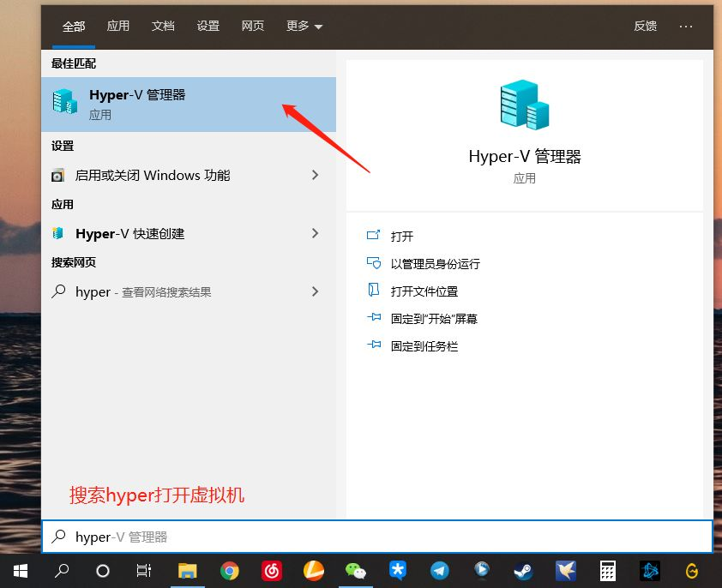The image size is (722, 588).
Task: Open the bird icon app on taskbar
Action: (x=565, y=571)
